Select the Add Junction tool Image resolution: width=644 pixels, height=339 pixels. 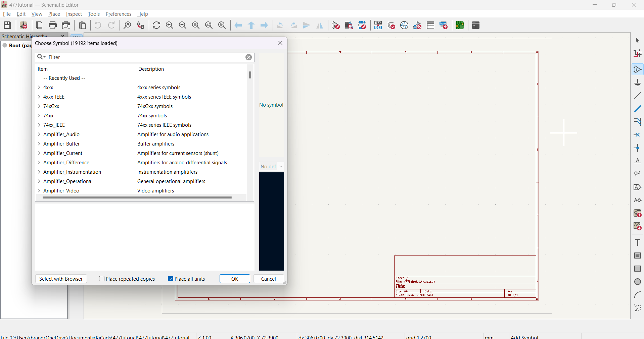637,148
